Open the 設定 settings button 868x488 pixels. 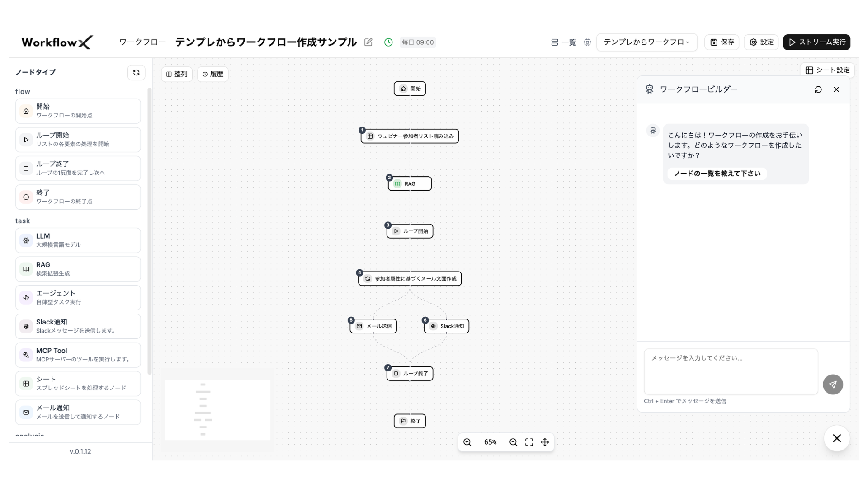pos(761,42)
